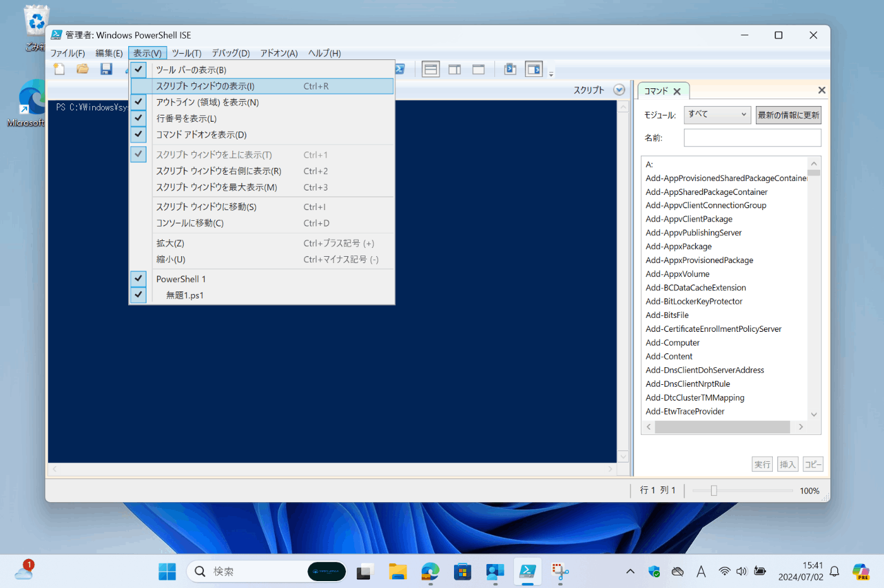Adjust the zoom slider to 100%
The image size is (884, 588).
[714, 490]
